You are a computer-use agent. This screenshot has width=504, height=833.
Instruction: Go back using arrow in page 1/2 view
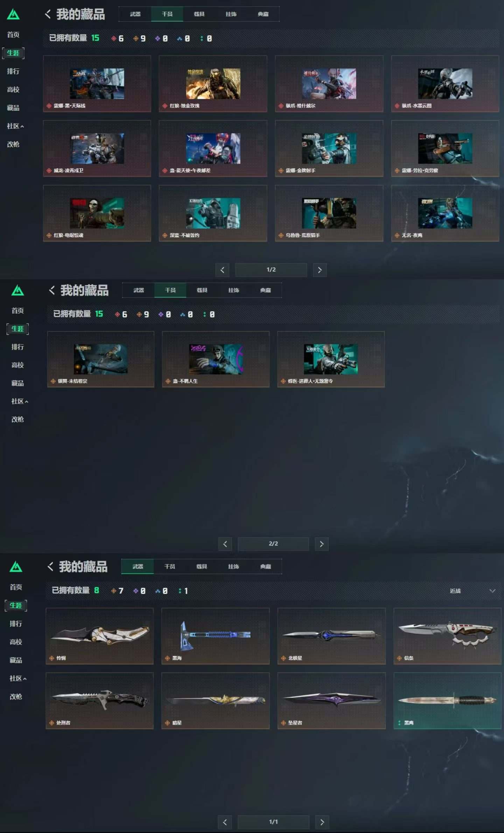click(48, 14)
